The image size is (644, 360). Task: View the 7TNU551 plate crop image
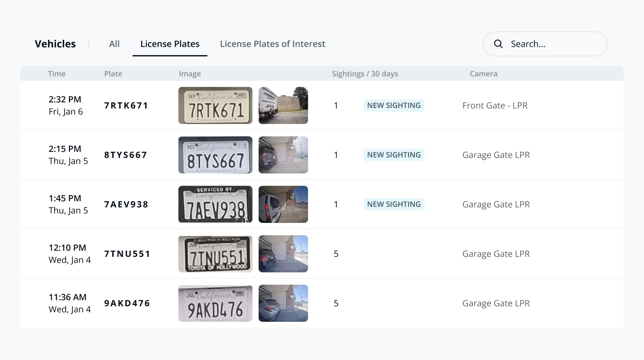(215, 254)
